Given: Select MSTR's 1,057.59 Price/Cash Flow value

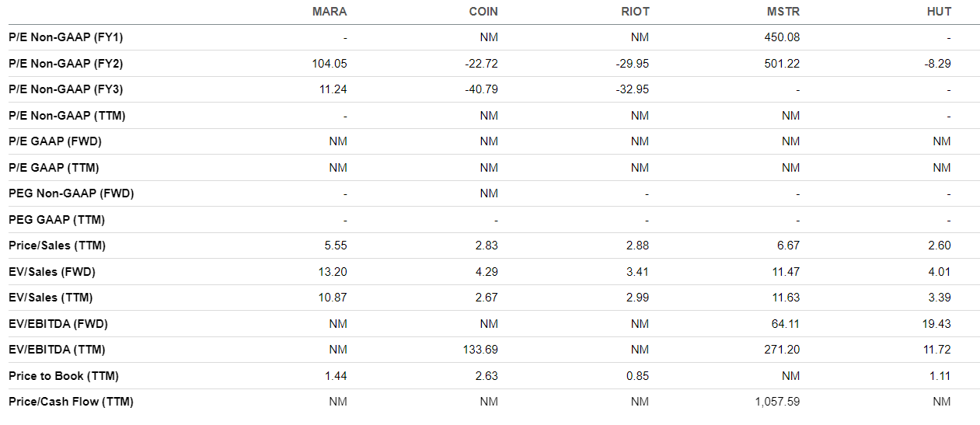Looking at the screenshot, I should coord(776,402).
